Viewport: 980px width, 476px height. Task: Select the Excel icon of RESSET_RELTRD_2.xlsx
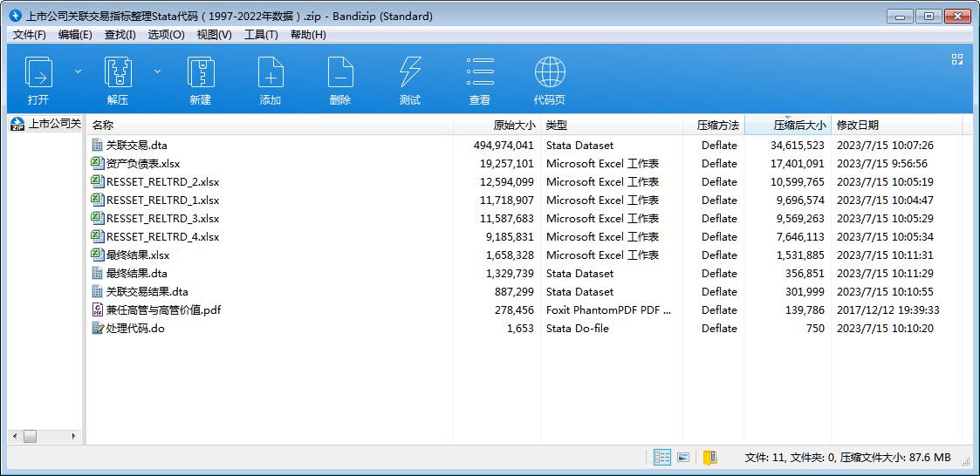point(97,182)
